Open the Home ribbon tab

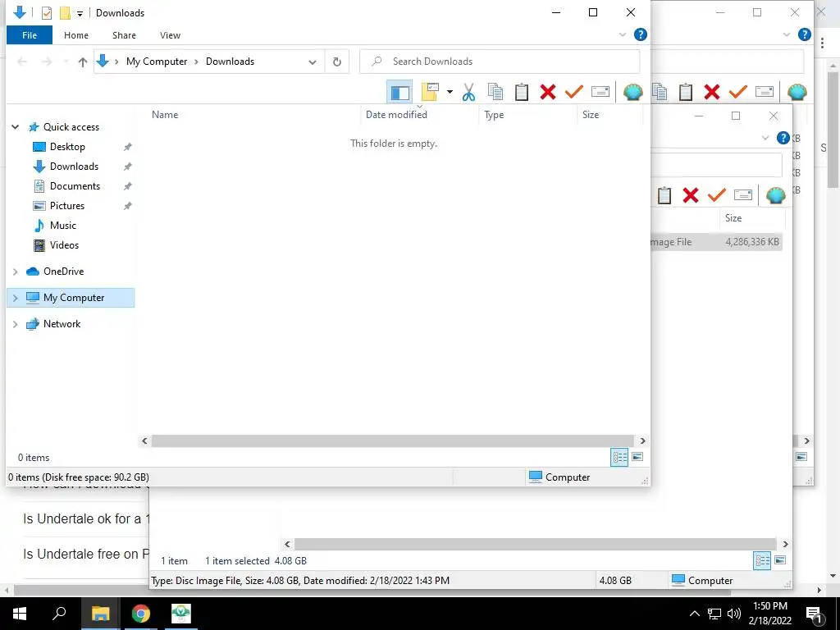click(76, 35)
